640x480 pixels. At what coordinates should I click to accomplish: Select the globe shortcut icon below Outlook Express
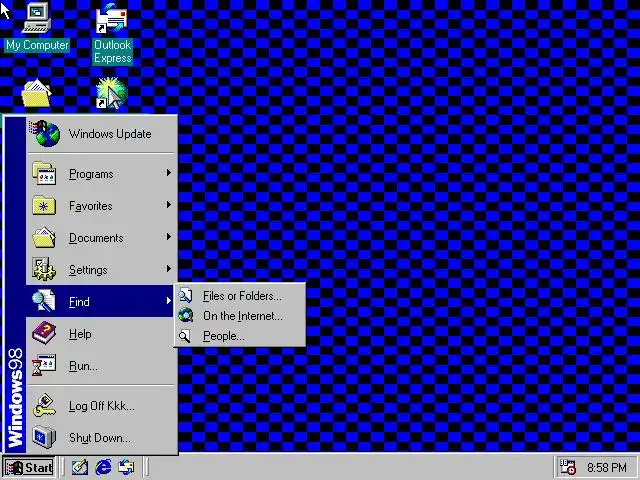tap(111, 93)
